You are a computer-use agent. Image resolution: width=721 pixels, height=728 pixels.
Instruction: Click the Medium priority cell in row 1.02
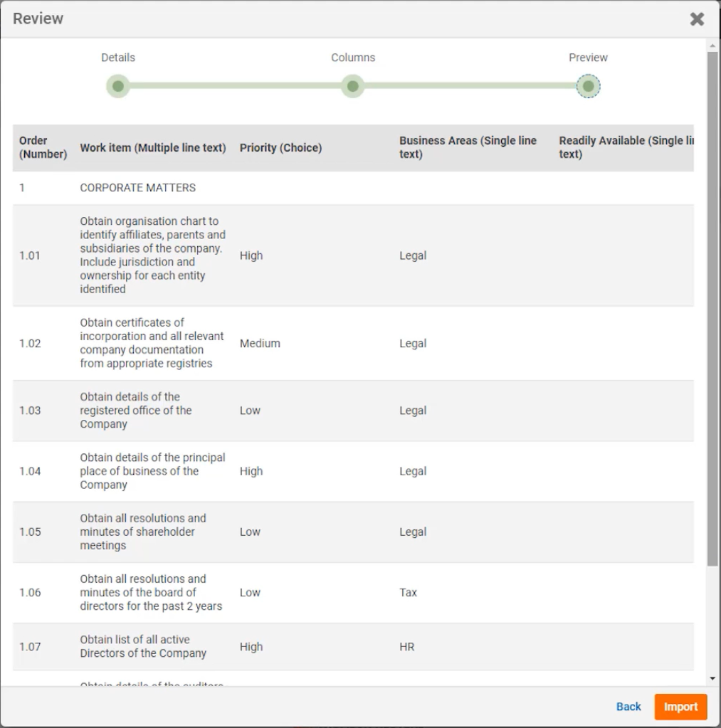pyautogui.click(x=260, y=343)
